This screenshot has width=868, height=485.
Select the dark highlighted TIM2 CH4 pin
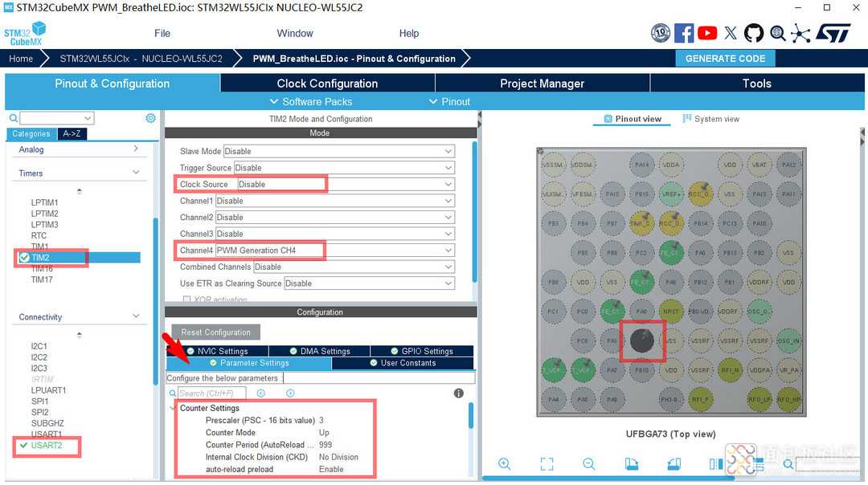point(641,340)
